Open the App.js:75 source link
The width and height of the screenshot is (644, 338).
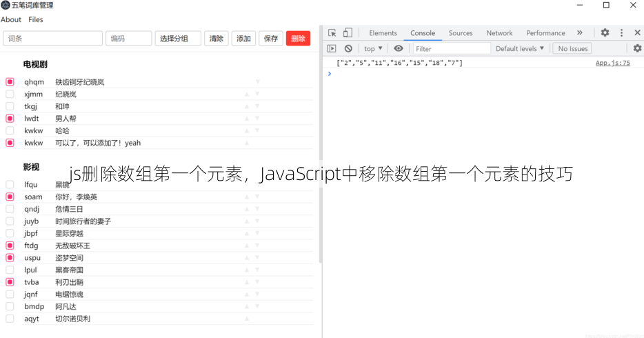[612, 63]
